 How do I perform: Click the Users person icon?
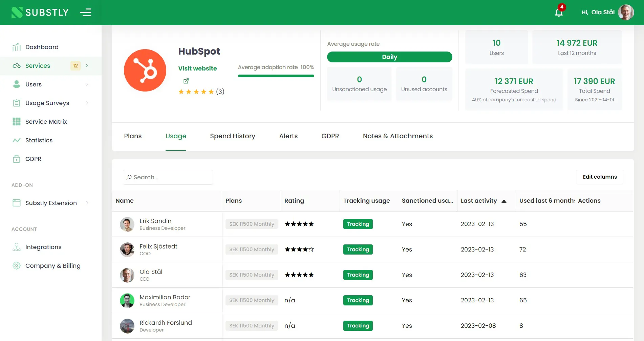click(x=17, y=84)
